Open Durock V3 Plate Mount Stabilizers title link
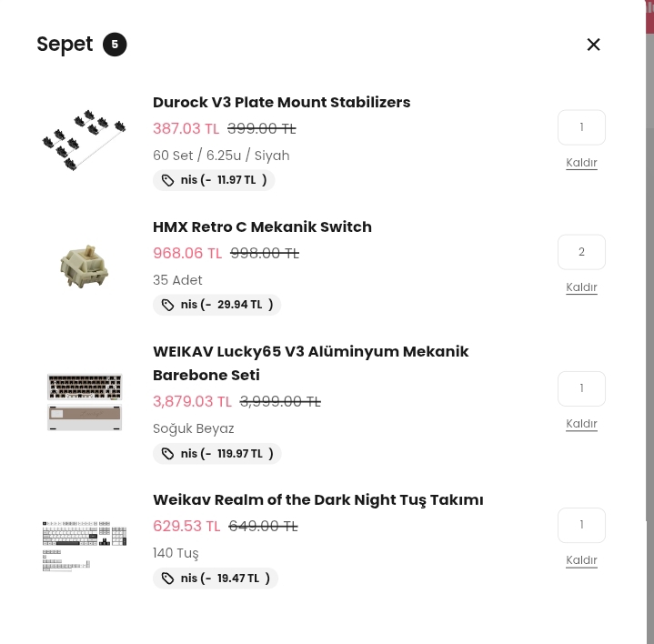654x644 pixels. 281,102
